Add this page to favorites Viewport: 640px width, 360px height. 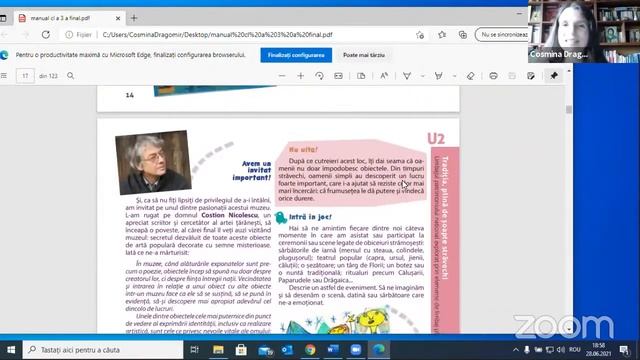point(420,35)
